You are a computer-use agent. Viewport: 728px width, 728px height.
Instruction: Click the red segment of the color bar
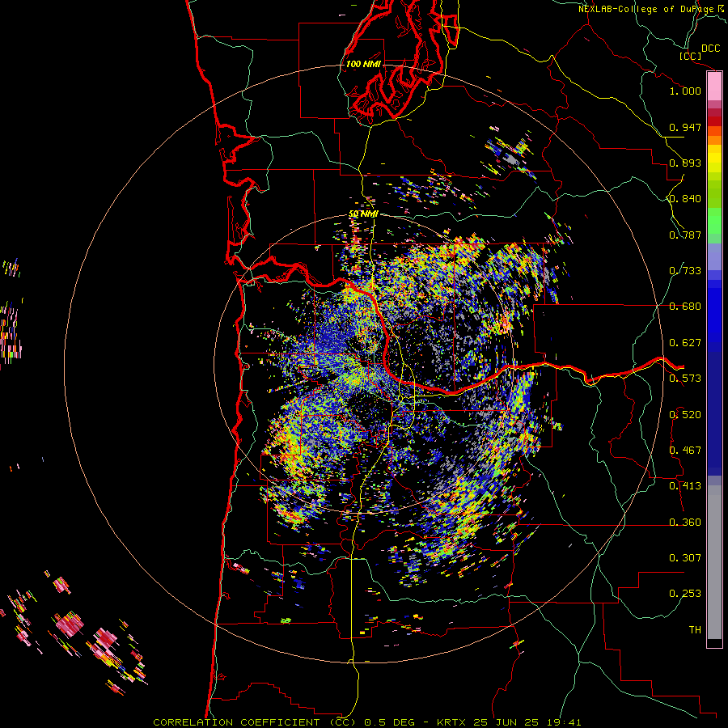tap(714, 121)
